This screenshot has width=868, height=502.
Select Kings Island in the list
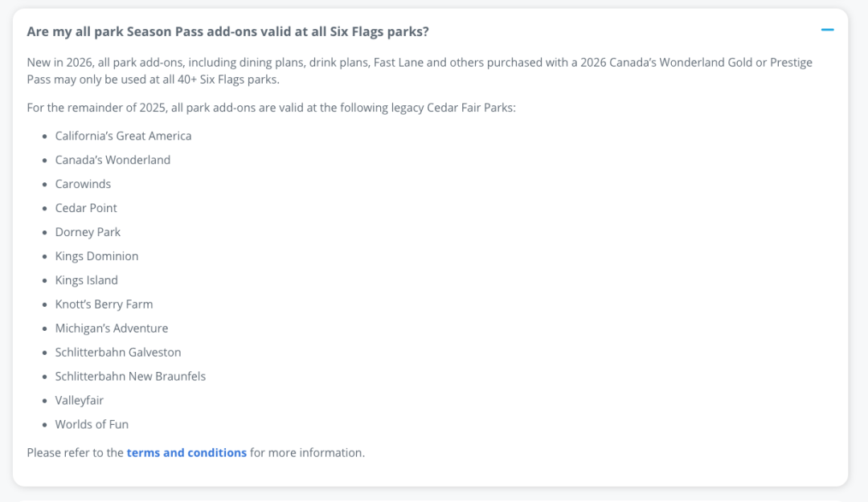86,280
